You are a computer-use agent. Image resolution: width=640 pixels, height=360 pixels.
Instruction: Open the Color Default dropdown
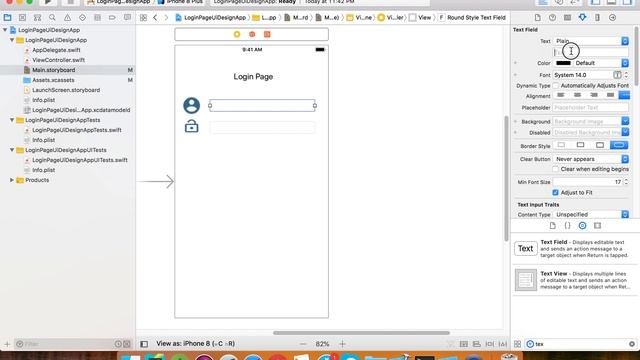click(601, 63)
